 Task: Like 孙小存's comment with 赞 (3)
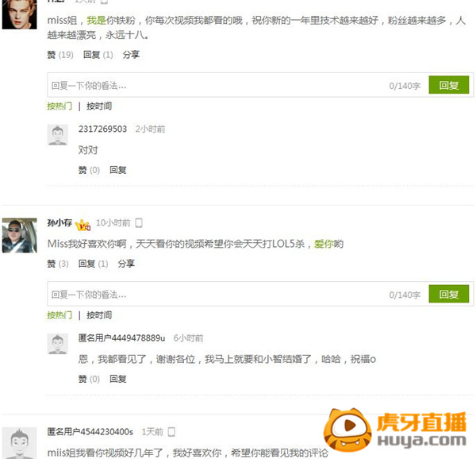tap(58, 264)
